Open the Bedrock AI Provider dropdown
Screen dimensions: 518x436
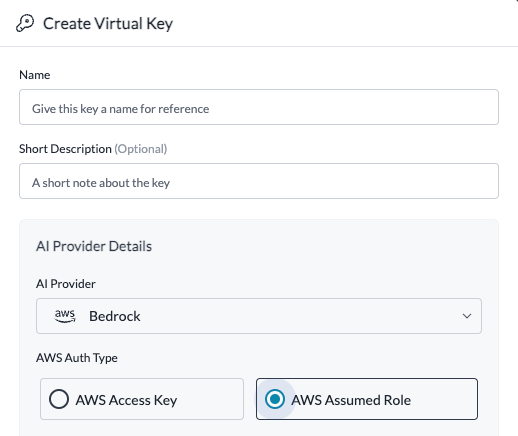click(x=259, y=316)
